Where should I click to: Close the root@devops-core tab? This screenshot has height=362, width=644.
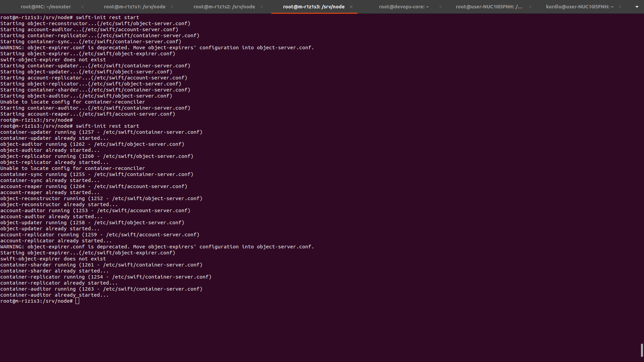(x=441, y=7)
